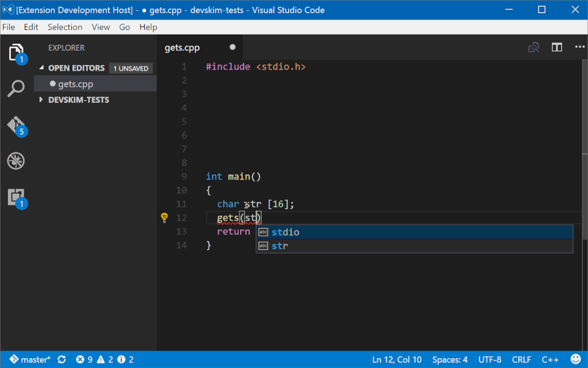Click the return keyword on line 13

pyautogui.click(x=233, y=231)
